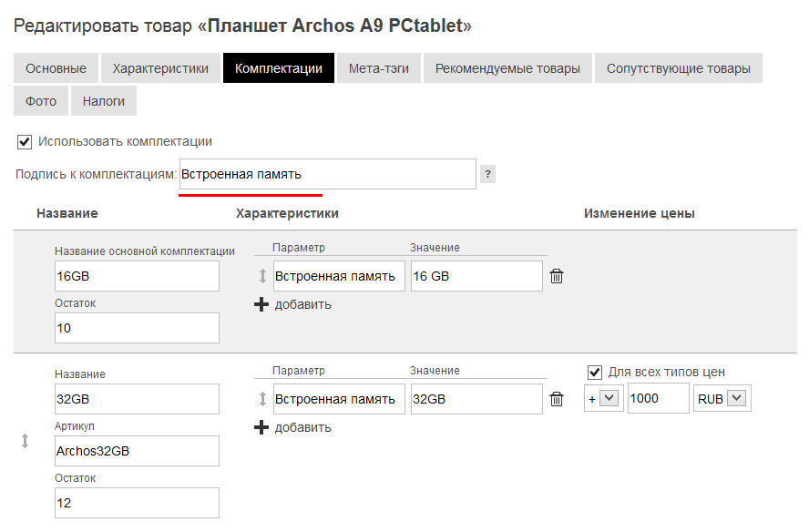Edit parameter field in the 16GB row
The image size is (809, 532).
(339, 276)
